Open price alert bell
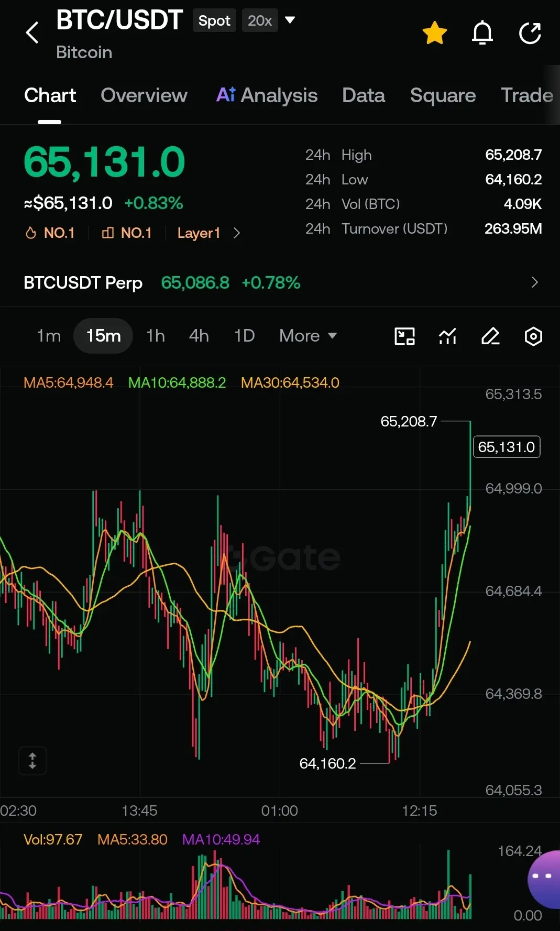 click(482, 33)
